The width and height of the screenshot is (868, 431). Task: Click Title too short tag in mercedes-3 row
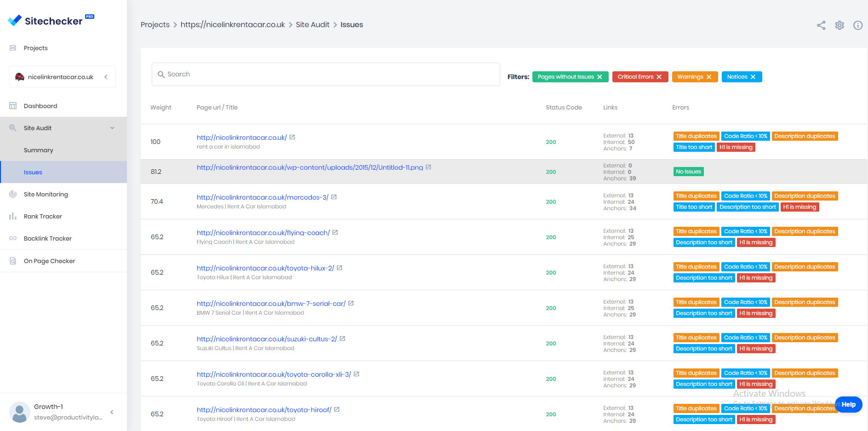(x=694, y=207)
